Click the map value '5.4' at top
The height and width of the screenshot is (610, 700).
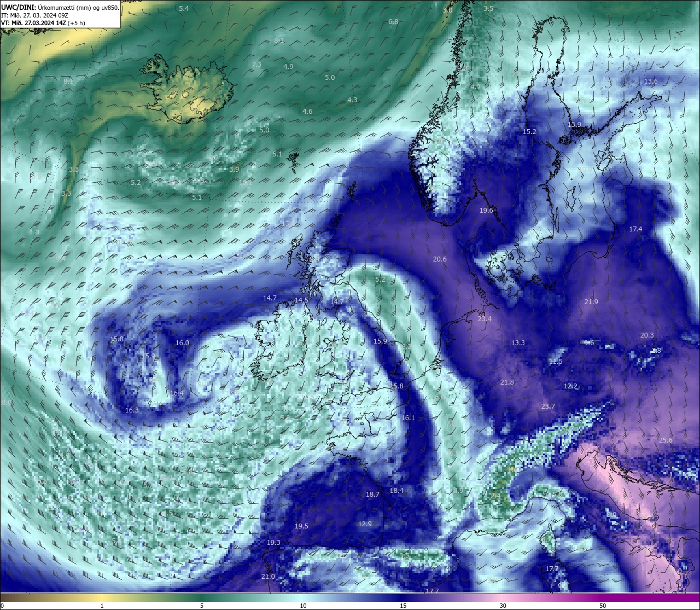point(184,9)
